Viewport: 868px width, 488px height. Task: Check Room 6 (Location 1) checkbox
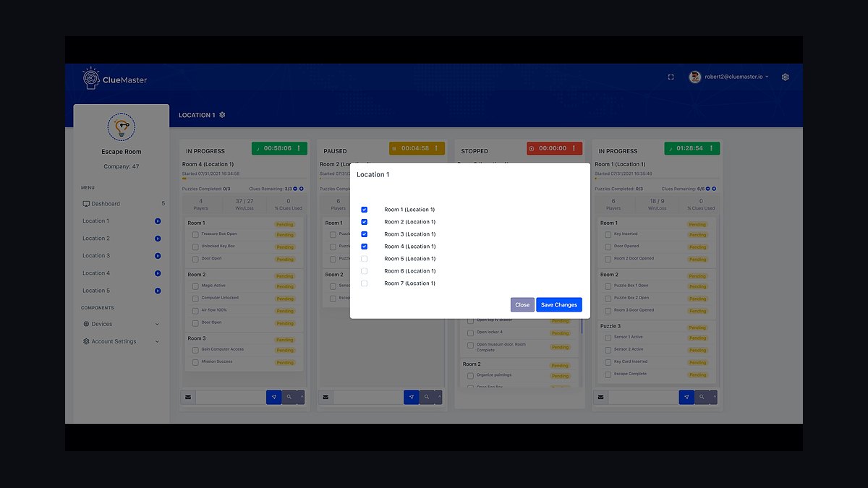click(x=364, y=271)
